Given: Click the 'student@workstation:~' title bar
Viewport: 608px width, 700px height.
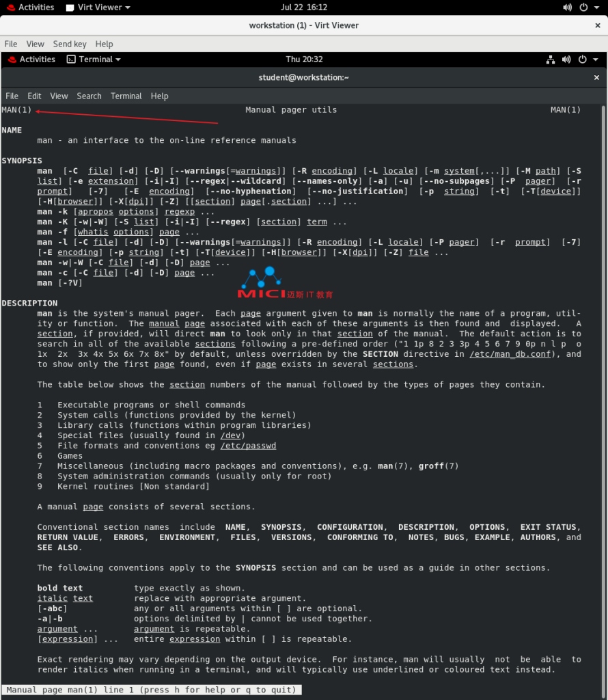Looking at the screenshot, I should (304, 78).
